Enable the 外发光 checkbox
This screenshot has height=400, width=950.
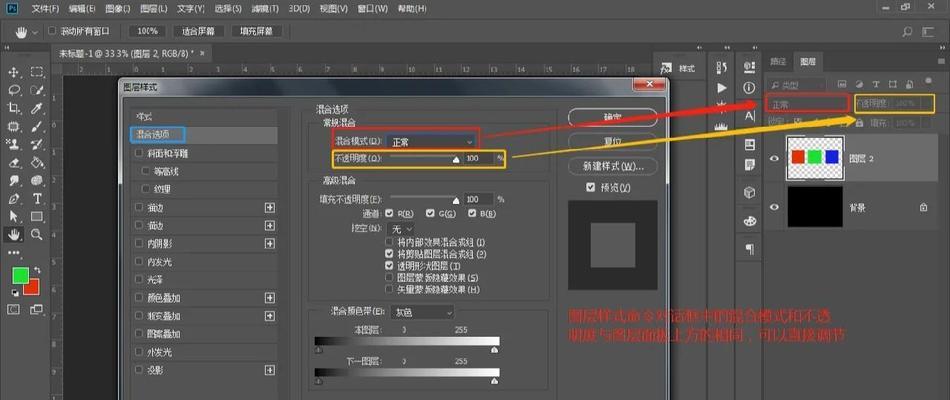139,352
